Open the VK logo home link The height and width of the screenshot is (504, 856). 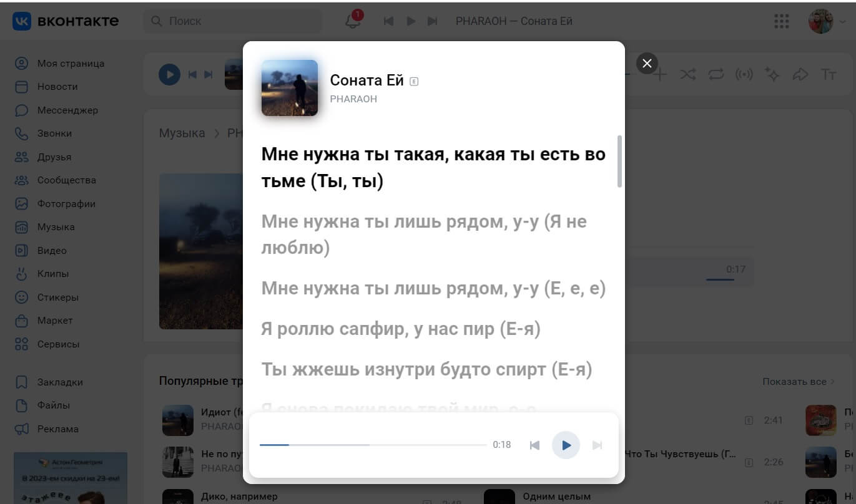(x=66, y=21)
